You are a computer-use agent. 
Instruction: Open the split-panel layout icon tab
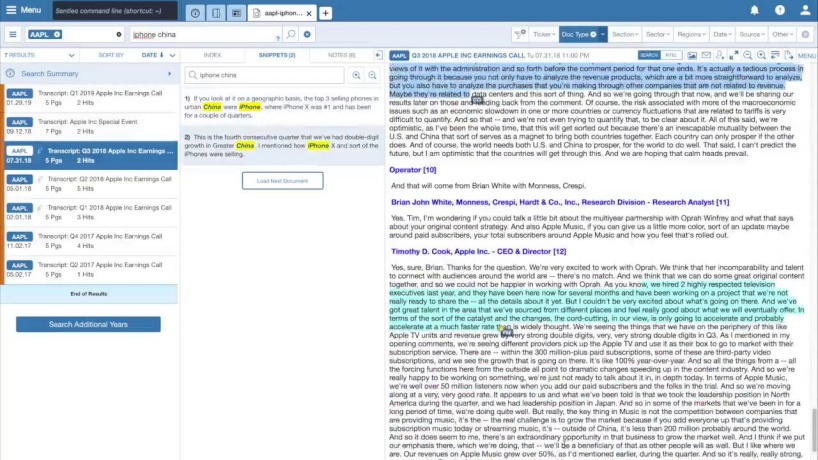pos(216,13)
